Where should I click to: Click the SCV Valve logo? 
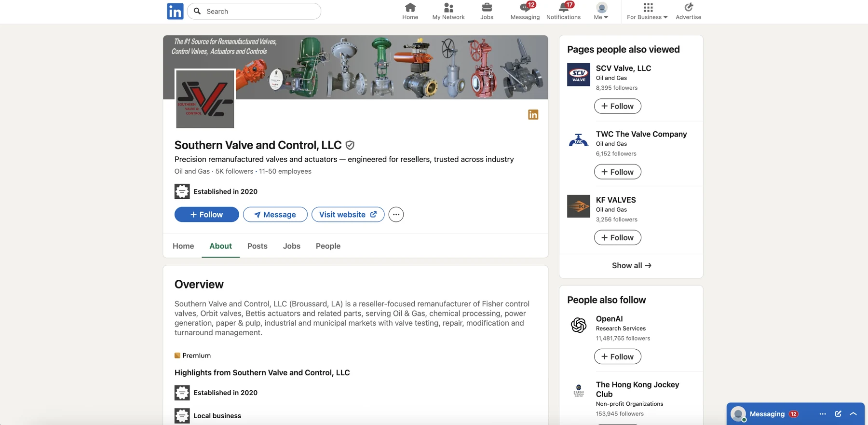(579, 75)
